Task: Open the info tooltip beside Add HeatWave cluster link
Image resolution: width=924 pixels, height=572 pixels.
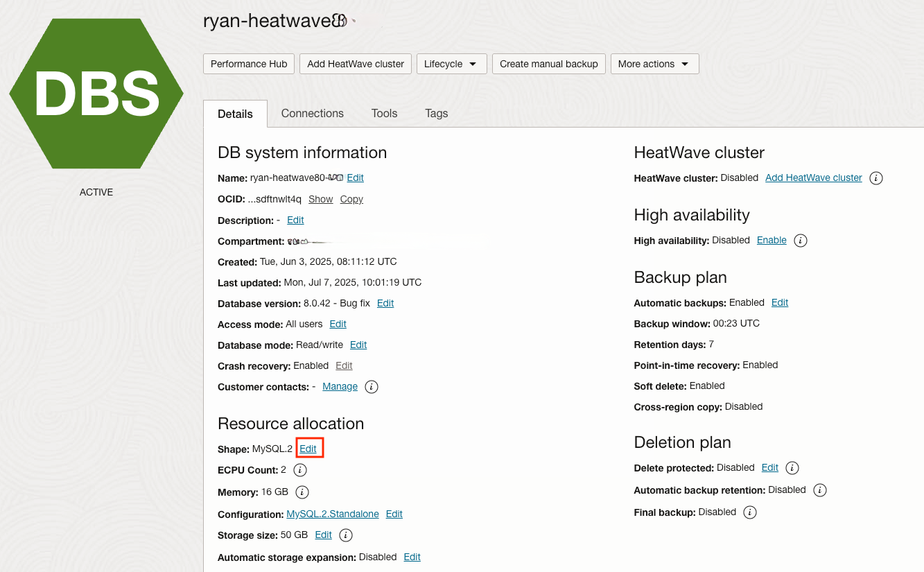Action: [x=875, y=178]
